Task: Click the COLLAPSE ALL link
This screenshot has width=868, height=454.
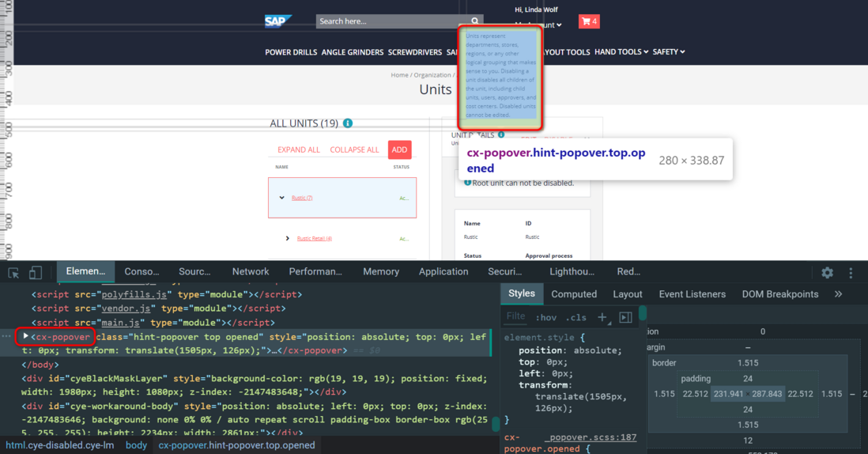Action: [354, 149]
